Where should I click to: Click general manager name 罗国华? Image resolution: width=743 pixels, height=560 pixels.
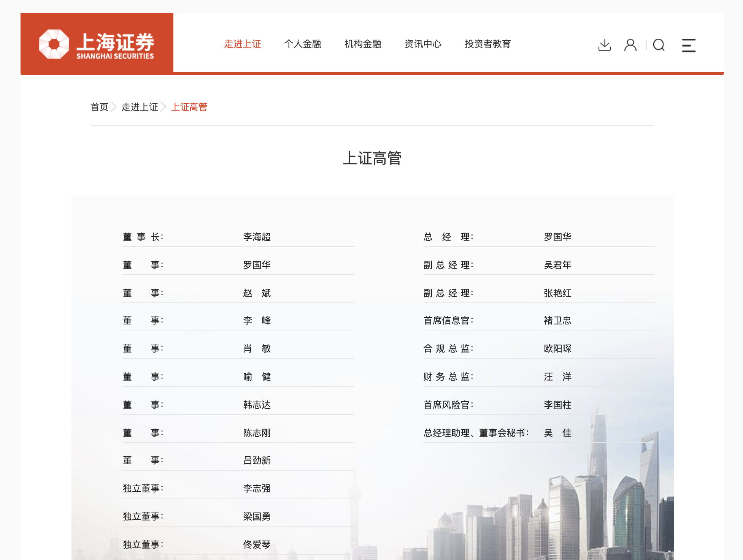557,237
